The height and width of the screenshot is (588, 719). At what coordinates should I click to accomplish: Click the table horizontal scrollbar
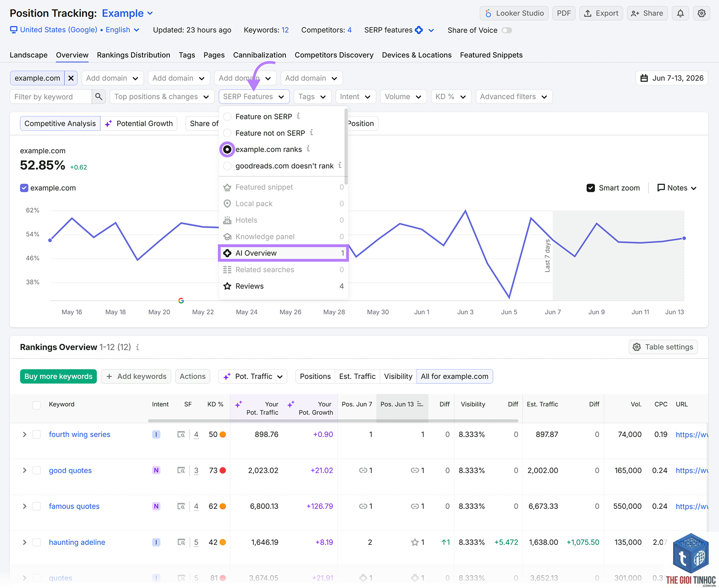click(x=333, y=421)
